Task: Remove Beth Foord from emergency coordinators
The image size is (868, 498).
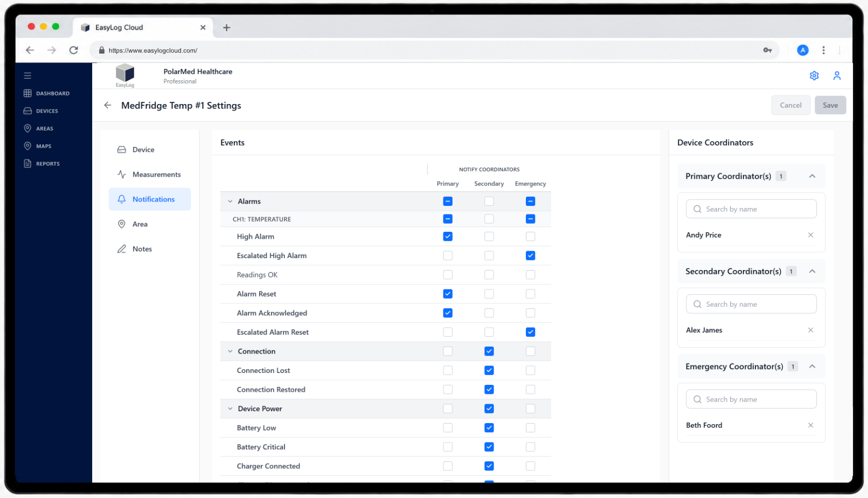Action: [810, 425]
